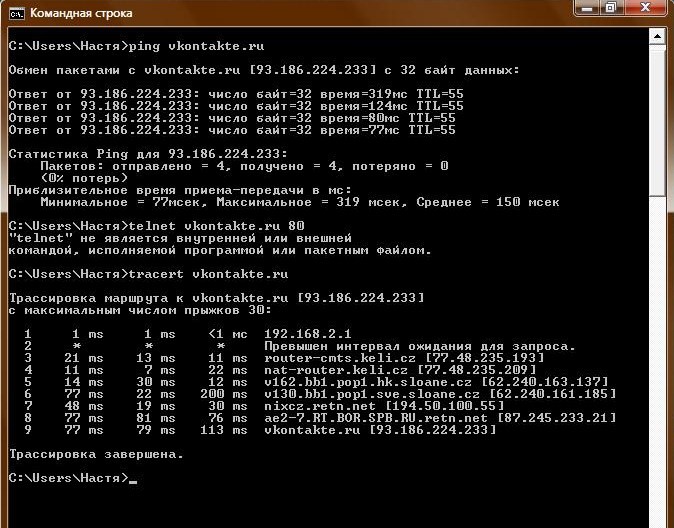
Task: Click hop 5 v162.bb1.pop1.hk.sloane.cz entry
Action: coord(436,382)
